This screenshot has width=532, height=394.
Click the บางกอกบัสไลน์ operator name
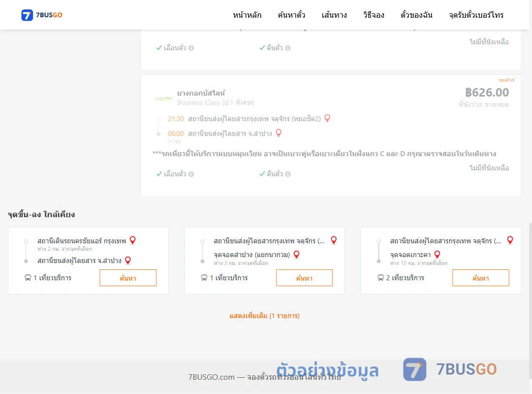tap(201, 93)
